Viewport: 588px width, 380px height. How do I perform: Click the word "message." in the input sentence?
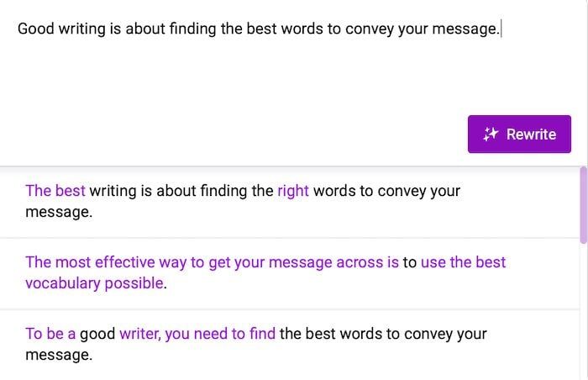pos(465,29)
